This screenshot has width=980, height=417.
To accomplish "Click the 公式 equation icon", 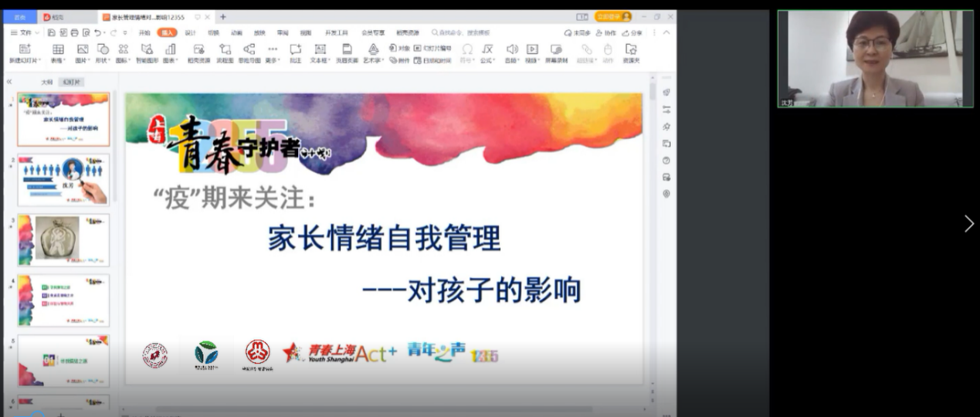I will [x=487, y=49].
